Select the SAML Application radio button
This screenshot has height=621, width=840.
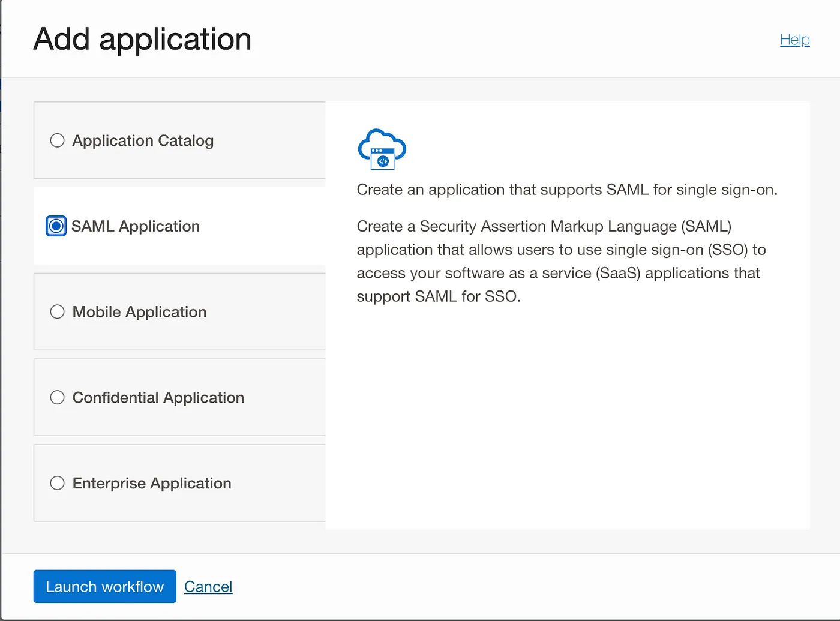[x=56, y=226]
